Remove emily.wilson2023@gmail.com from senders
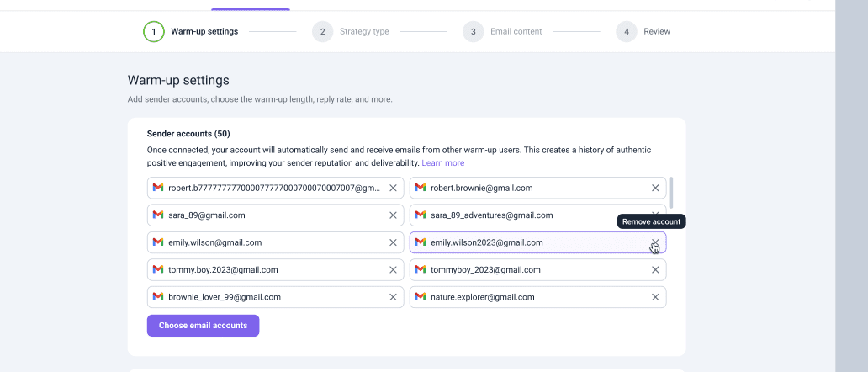 [x=655, y=242]
